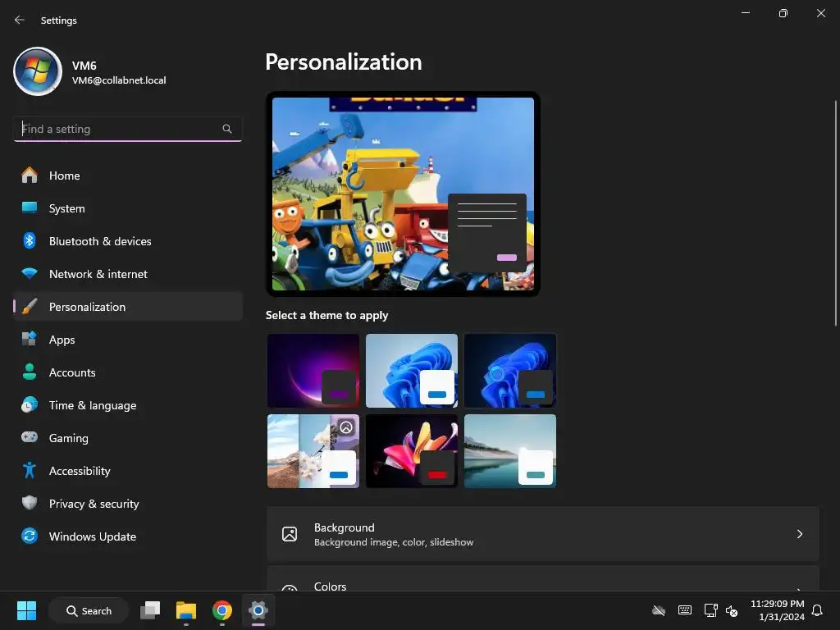Click the Privacy & security label text
840x630 pixels.
(x=94, y=504)
